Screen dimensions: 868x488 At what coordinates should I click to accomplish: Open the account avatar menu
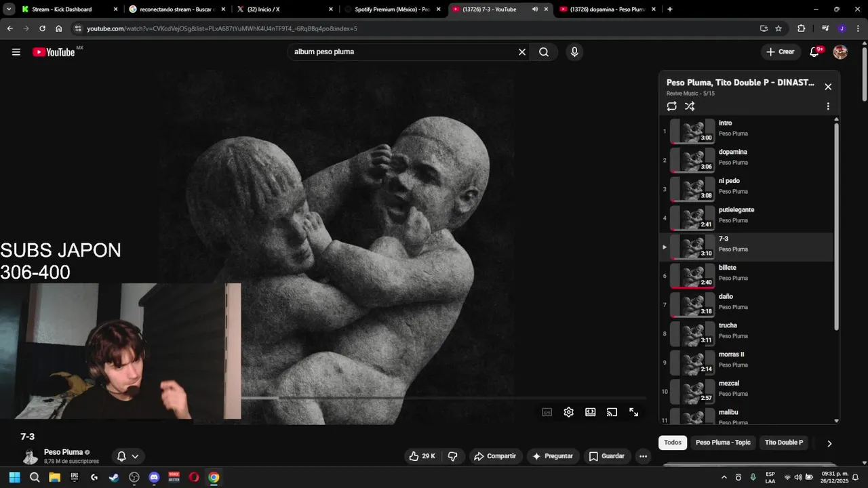point(840,52)
